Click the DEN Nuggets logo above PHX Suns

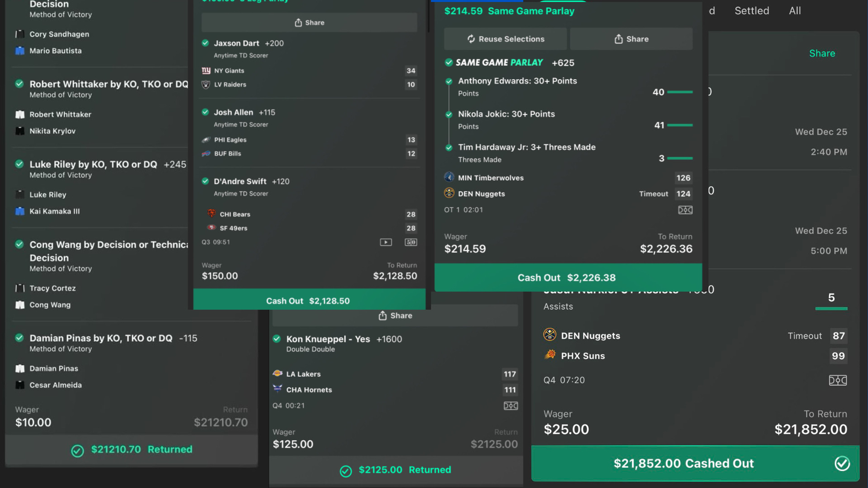pos(549,335)
